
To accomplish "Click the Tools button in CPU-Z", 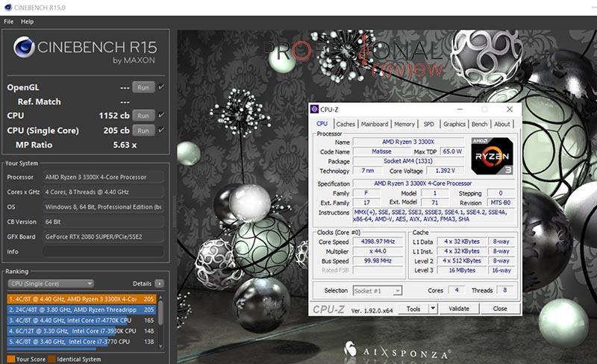I will pos(413,309).
